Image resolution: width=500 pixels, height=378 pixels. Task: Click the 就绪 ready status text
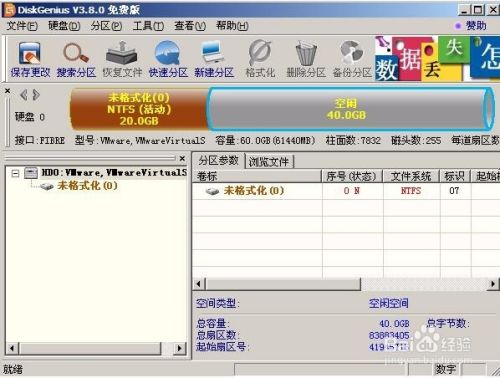(x=13, y=369)
